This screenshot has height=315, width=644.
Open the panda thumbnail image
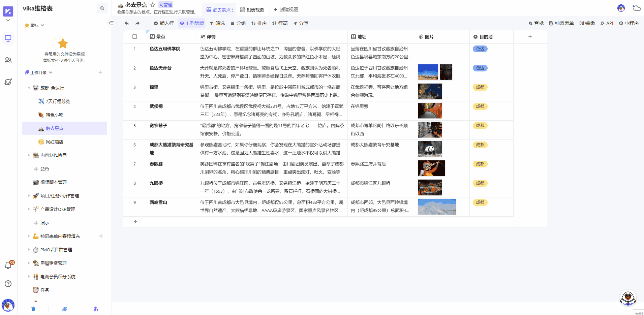point(430,149)
